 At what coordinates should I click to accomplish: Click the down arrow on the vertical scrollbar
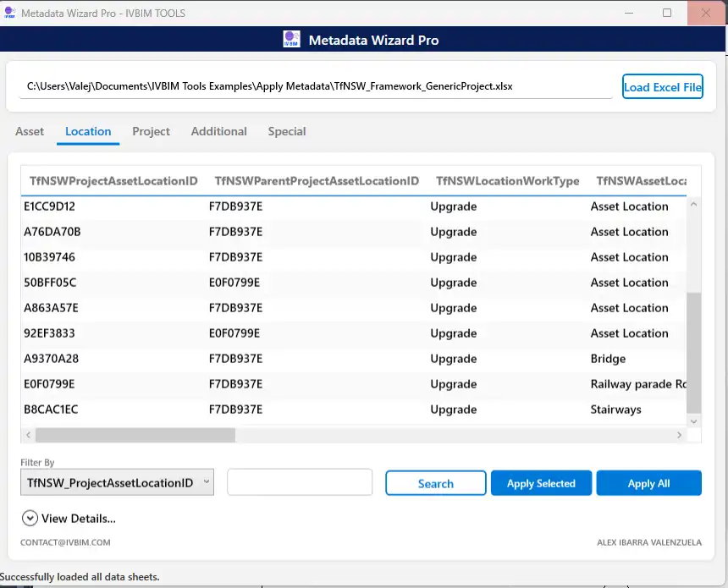694,421
